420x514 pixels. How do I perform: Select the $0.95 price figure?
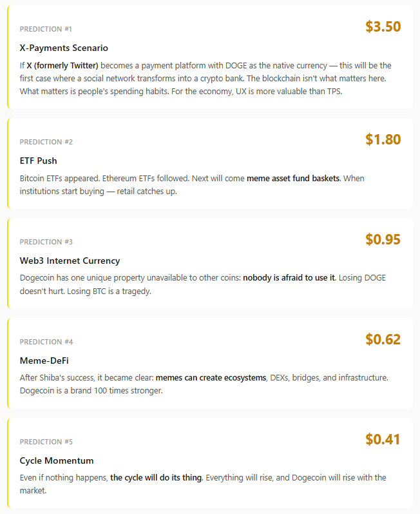(383, 239)
